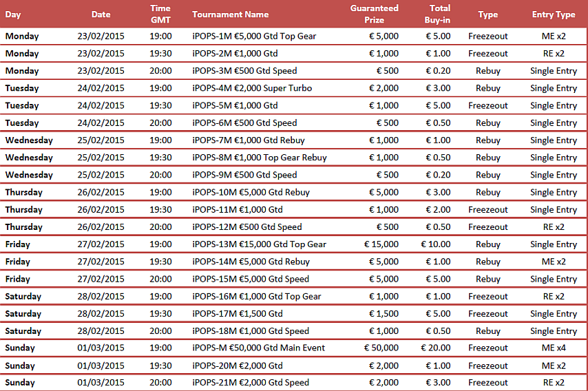Select 'iPOPS-10M €5,000 Gtd Rebuy' tournament name

(x=251, y=192)
